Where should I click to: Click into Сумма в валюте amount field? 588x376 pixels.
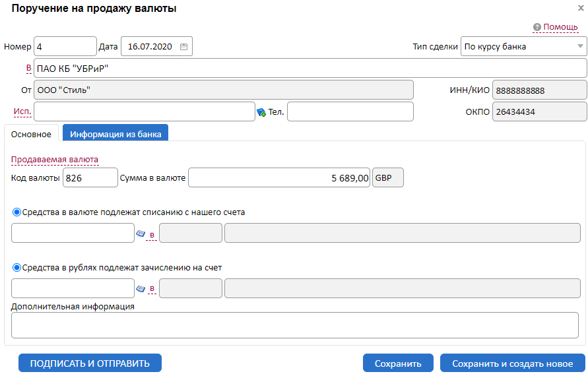pos(279,178)
